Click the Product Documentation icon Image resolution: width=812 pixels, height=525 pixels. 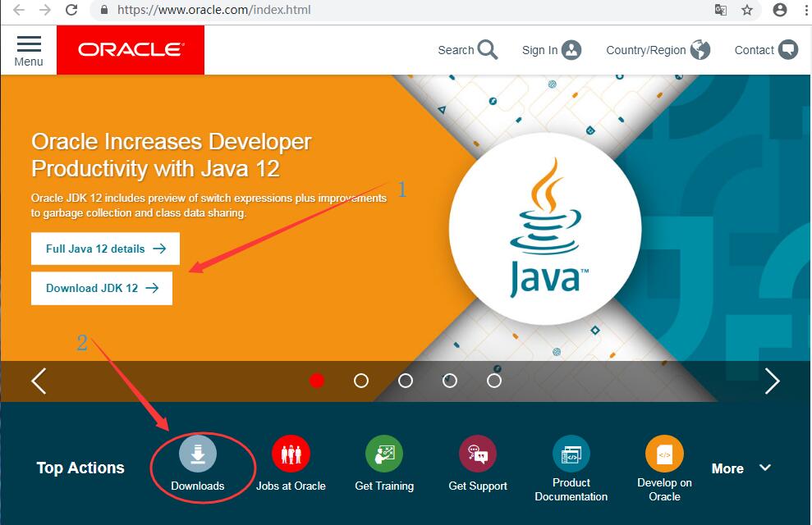click(571, 454)
